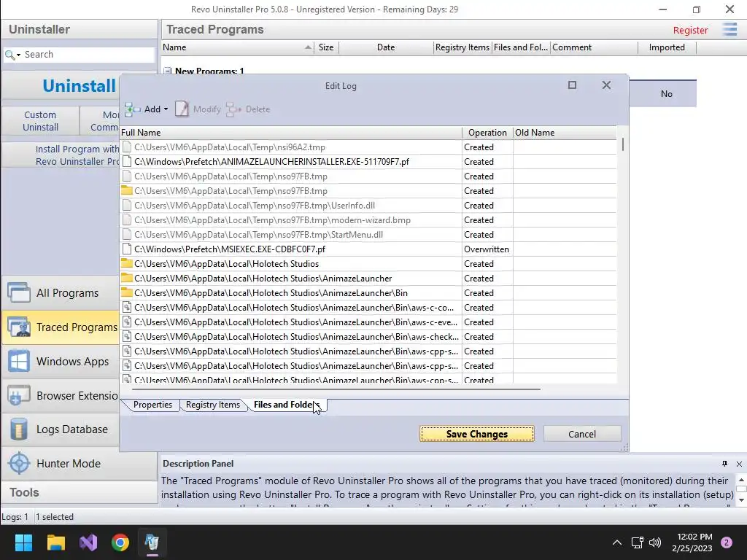
Task: Sort traced programs by Name column
Action: click(x=237, y=47)
